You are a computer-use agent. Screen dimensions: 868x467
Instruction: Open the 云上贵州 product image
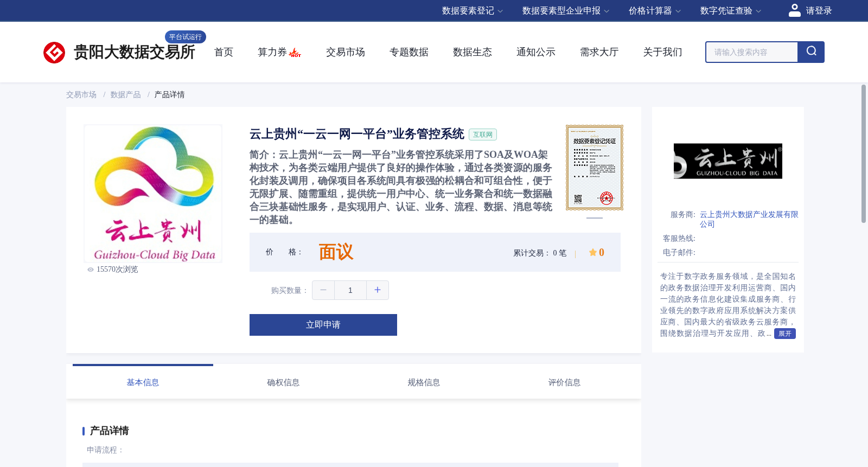[x=153, y=194]
